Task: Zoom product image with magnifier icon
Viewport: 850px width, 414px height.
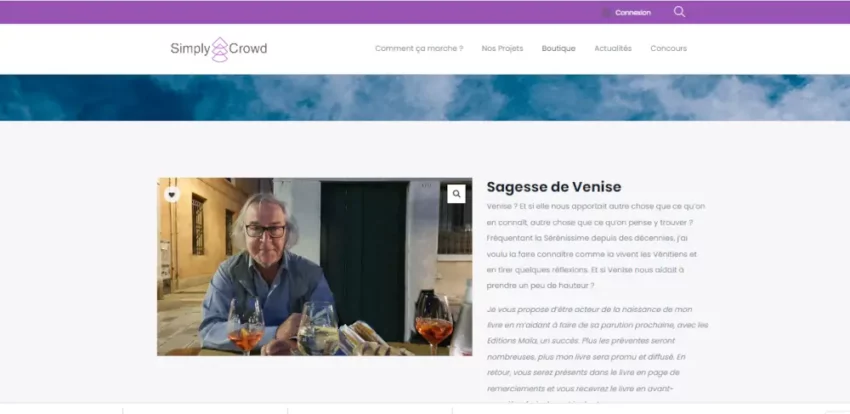Action: point(456,194)
